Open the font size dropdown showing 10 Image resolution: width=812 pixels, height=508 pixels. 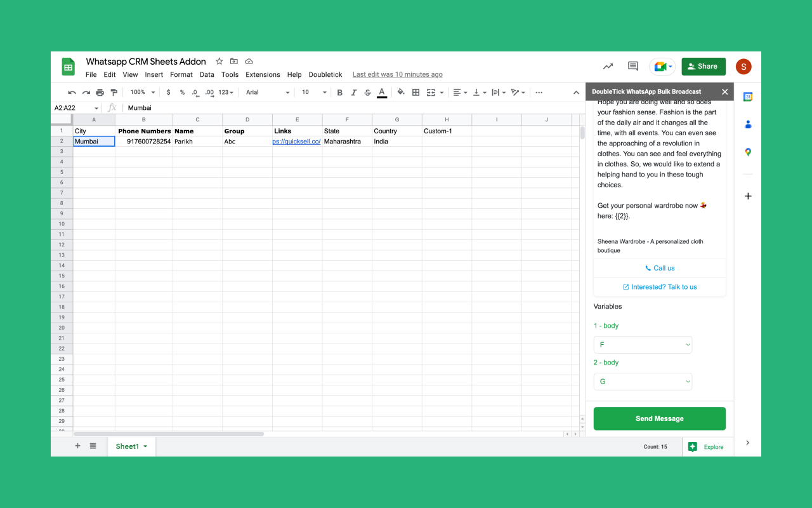[314, 93]
